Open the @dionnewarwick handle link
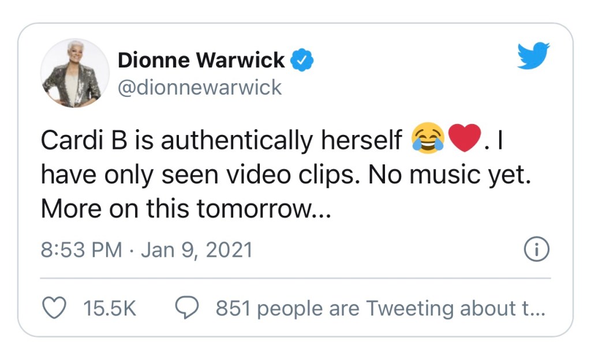The height and width of the screenshot is (364, 591). (200, 88)
